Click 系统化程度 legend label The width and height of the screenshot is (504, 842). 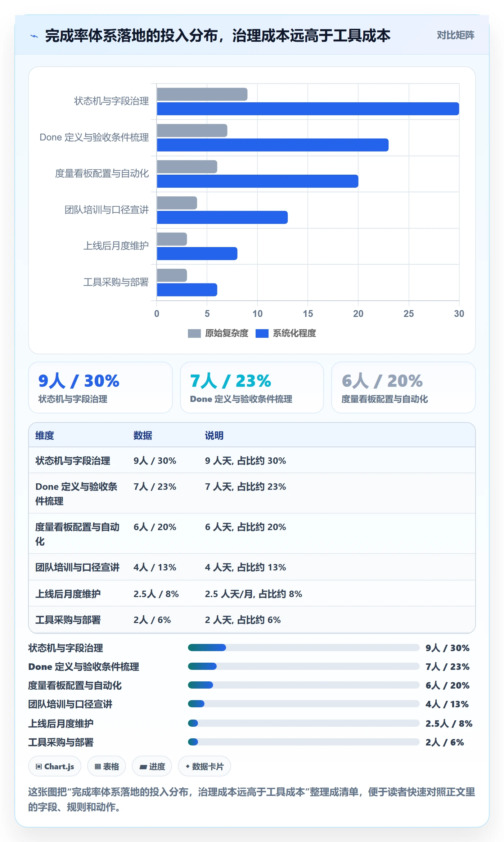click(294, 333)
